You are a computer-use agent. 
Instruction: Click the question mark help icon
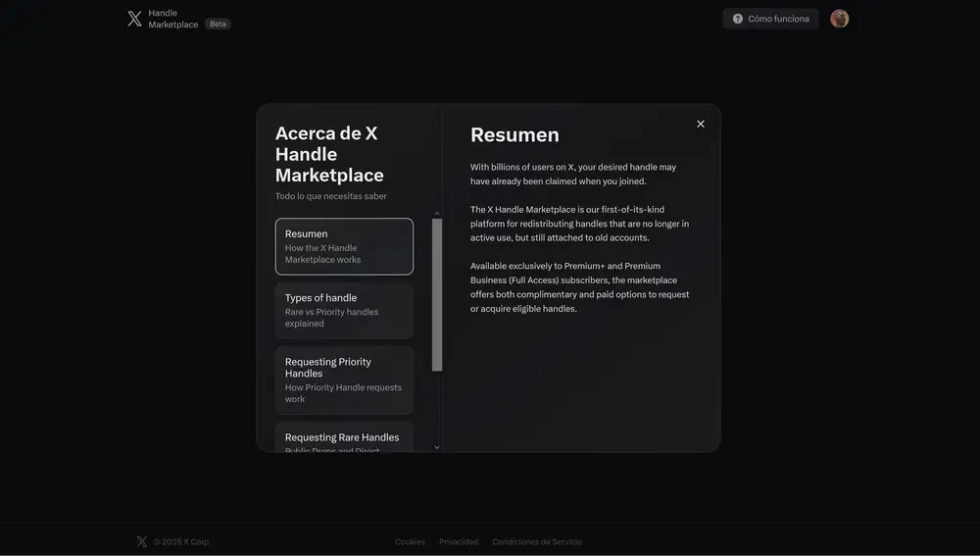pyautogui.click(x=738, y=19)
